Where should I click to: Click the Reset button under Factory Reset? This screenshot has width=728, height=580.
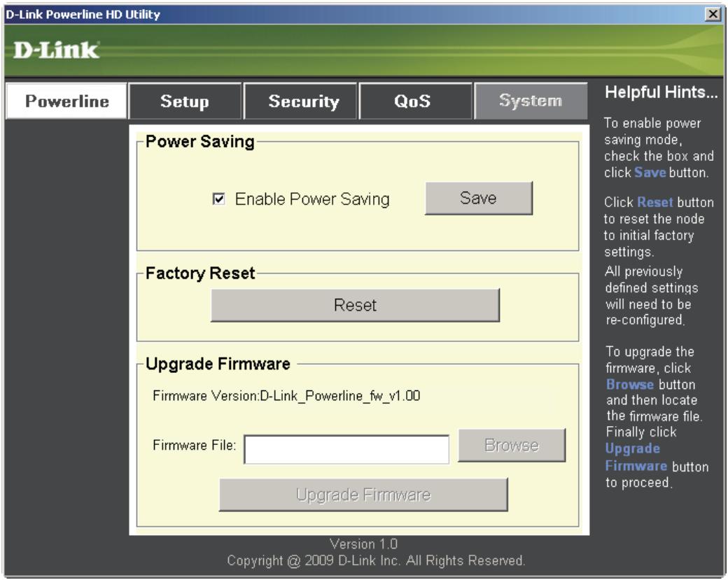355,305
